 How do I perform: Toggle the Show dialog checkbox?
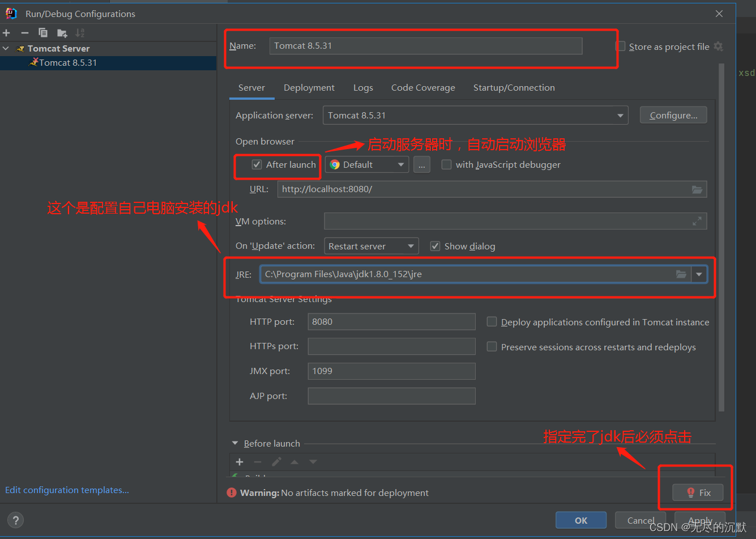pyautogui.click(x=435, y=246)
